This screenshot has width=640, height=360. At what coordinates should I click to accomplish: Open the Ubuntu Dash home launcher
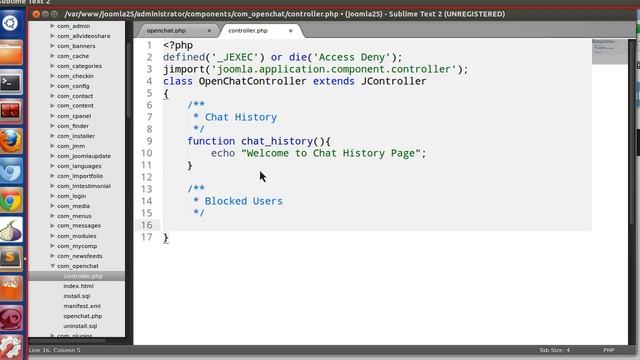[11, 22]
